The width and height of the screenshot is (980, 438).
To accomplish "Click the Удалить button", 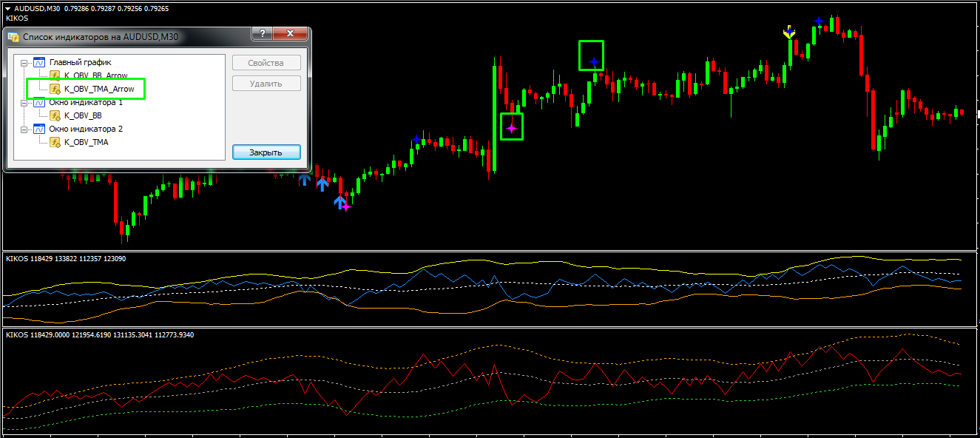I will tap(266, 84).
